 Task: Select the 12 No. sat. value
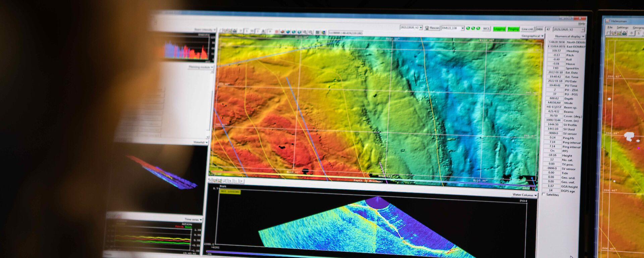552,160
